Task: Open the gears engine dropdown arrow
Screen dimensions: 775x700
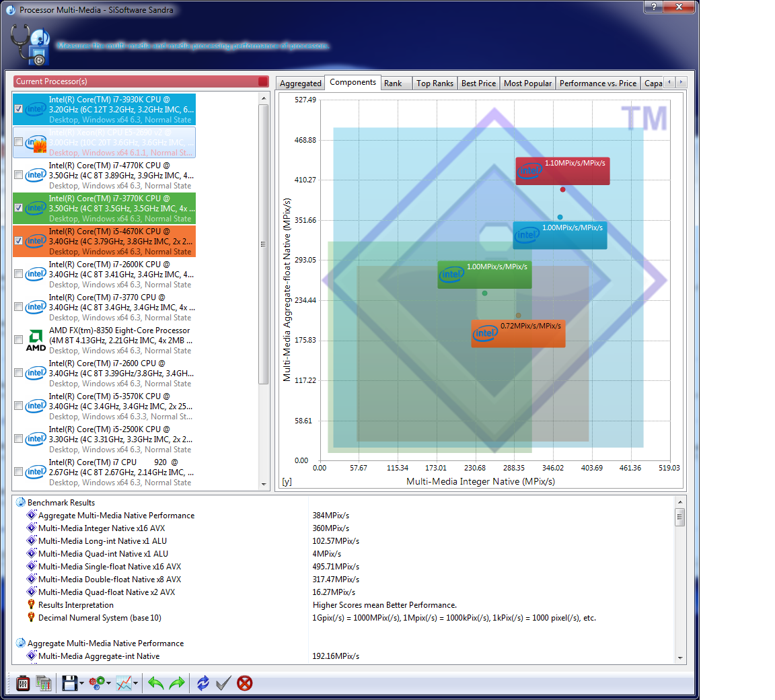Action: coord(109,684)
